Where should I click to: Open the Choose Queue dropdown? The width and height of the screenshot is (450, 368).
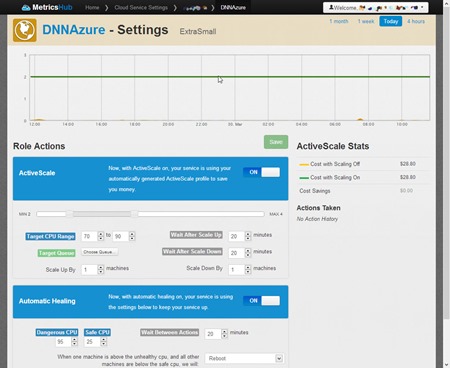click(x=100, y=252)
